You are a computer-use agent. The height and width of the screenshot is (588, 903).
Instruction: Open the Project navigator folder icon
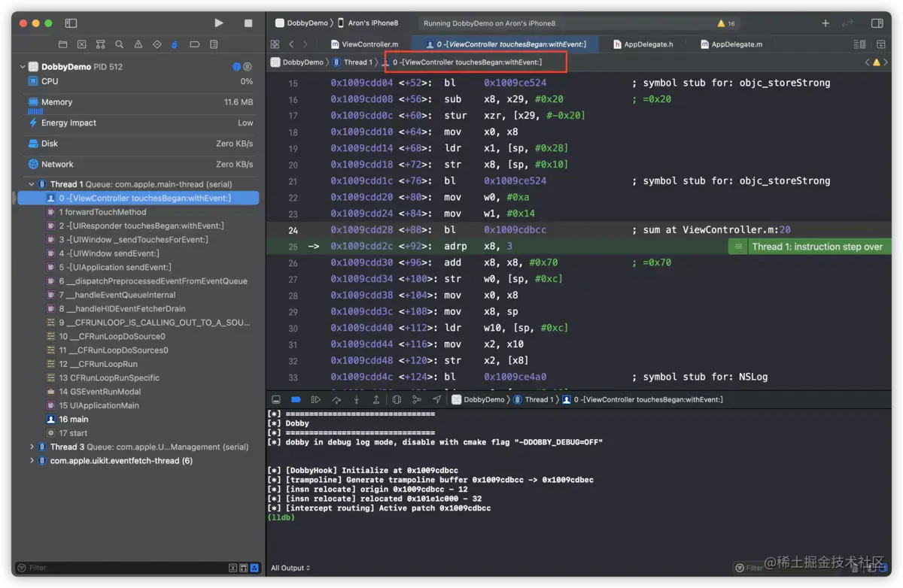point(63,44)
